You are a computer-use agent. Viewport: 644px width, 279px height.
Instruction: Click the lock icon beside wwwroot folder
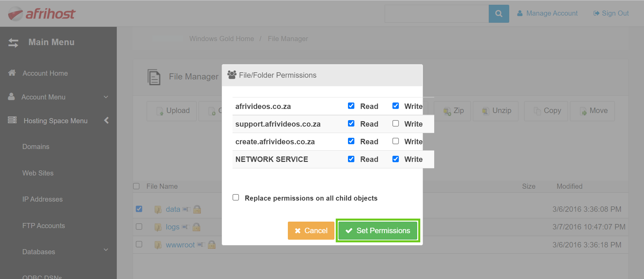pyautogui.click(x=211, y=245)
